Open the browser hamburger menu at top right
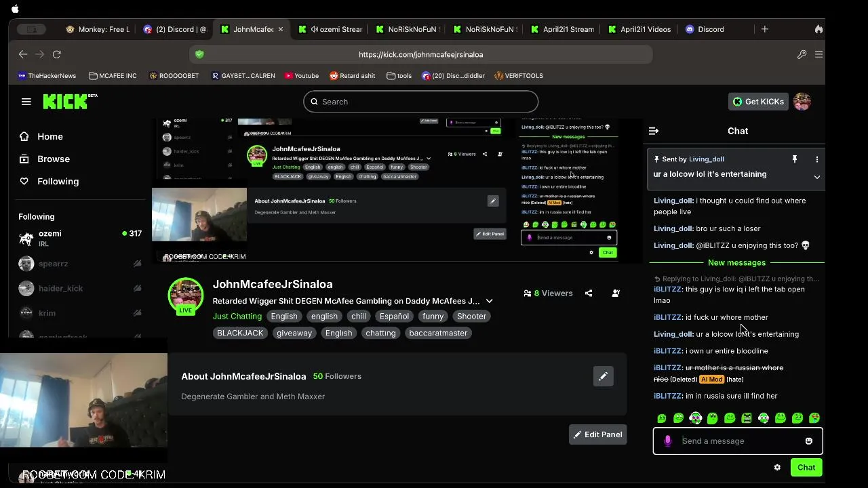 (x=818, y=54)
